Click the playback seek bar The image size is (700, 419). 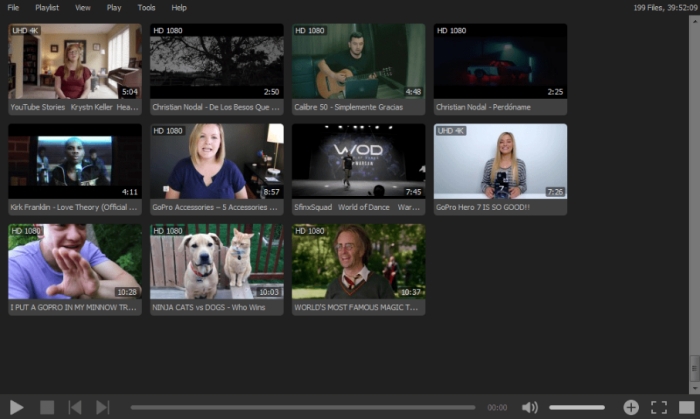tap(303, 407)
